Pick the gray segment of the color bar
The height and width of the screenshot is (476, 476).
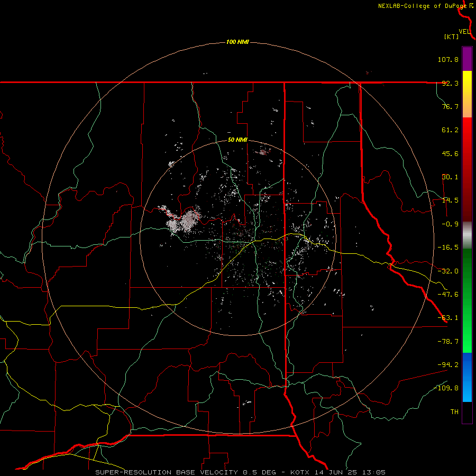click(467, 235)
